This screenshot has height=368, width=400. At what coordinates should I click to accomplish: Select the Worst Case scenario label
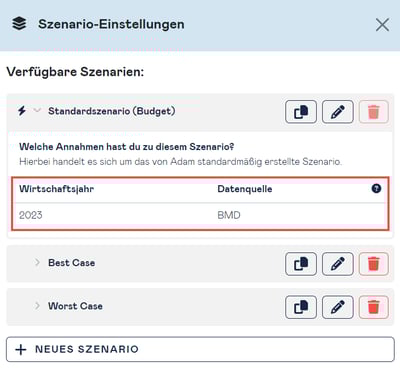[x=75, y=306]
